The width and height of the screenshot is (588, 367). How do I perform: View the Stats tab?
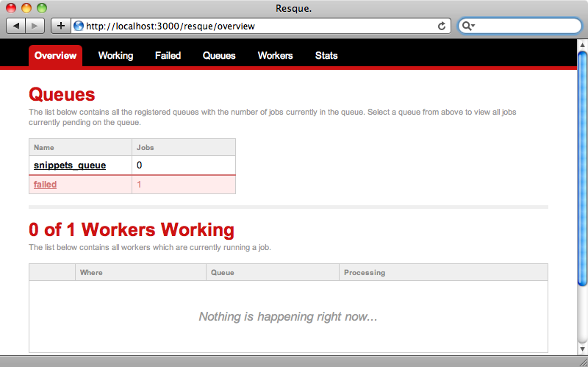pyautogui.click(x=326, y=56)
